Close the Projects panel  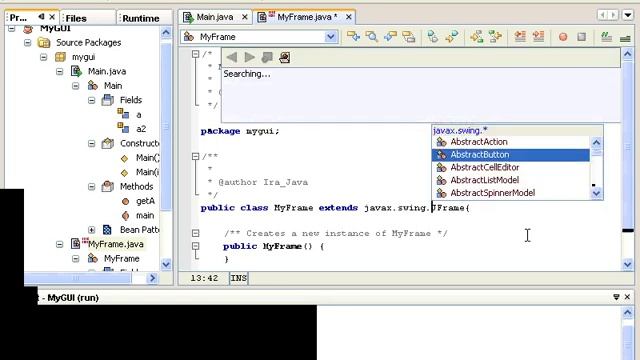[x=52, y=17]
